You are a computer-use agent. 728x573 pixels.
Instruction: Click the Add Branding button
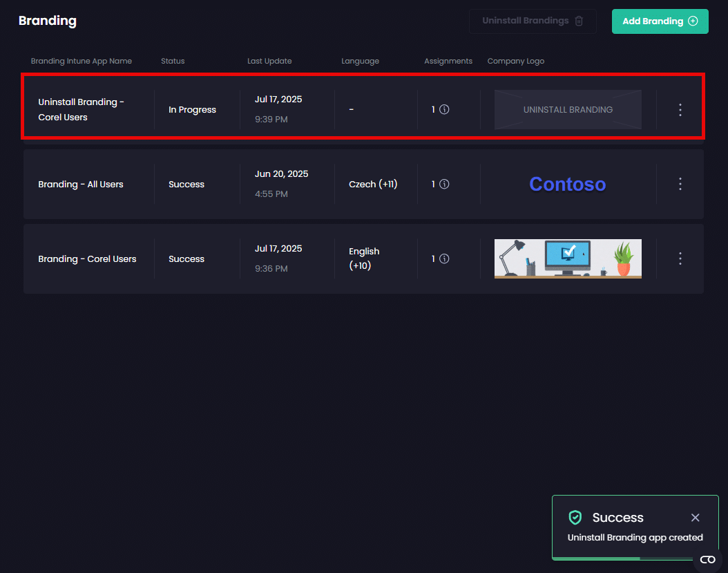[x=660, y=21]
